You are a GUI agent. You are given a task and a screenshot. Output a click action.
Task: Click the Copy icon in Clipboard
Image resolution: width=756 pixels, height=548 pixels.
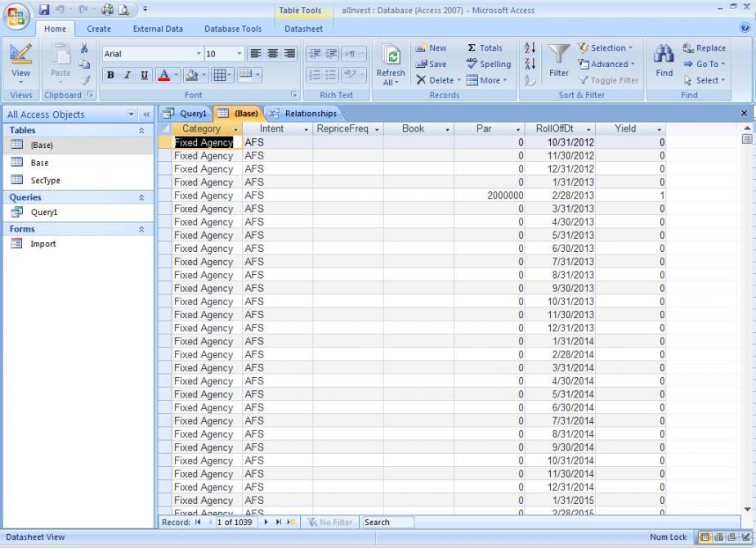tap(84, 64)
